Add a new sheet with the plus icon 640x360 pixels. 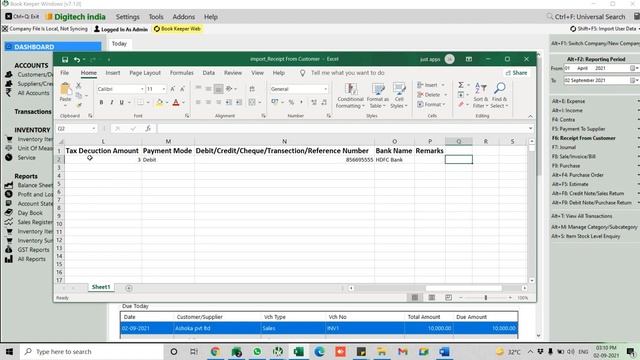(129, 288)
